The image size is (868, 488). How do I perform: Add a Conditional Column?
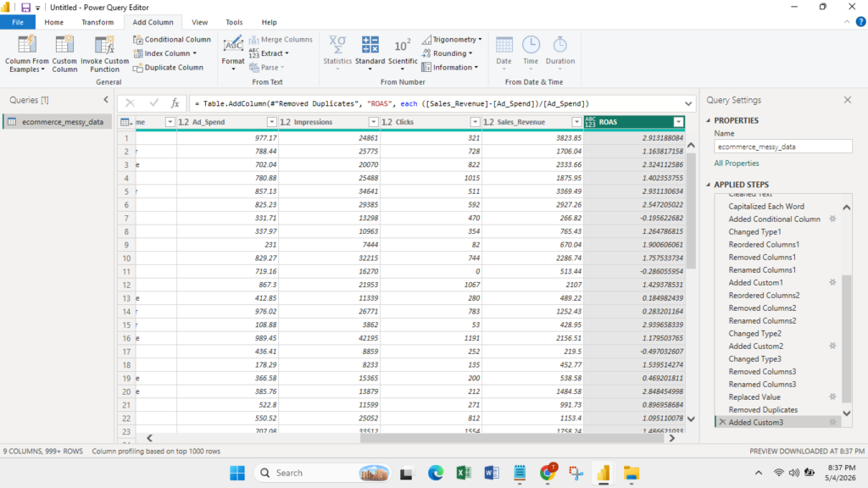(172, 39)
